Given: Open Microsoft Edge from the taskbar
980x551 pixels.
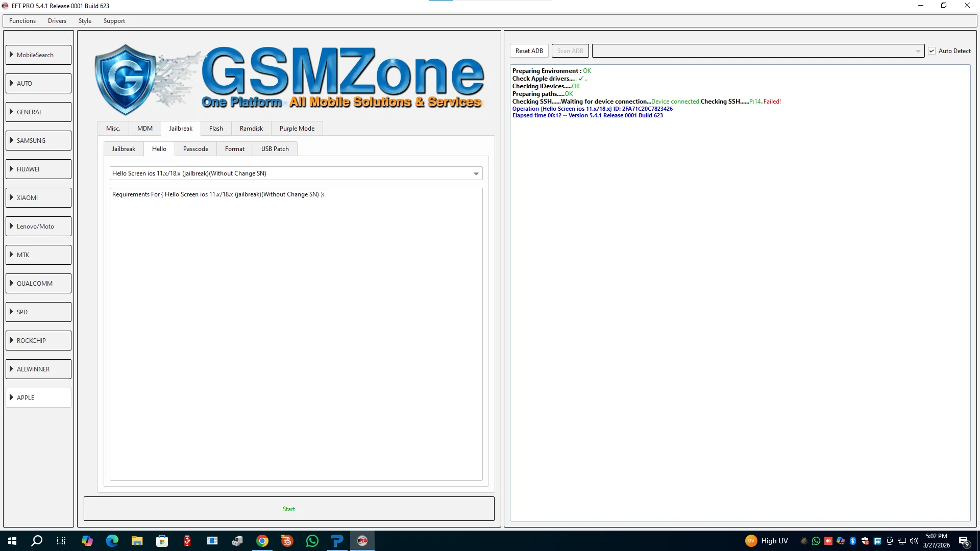Looking at the screenshot, I should click(112, 541).
